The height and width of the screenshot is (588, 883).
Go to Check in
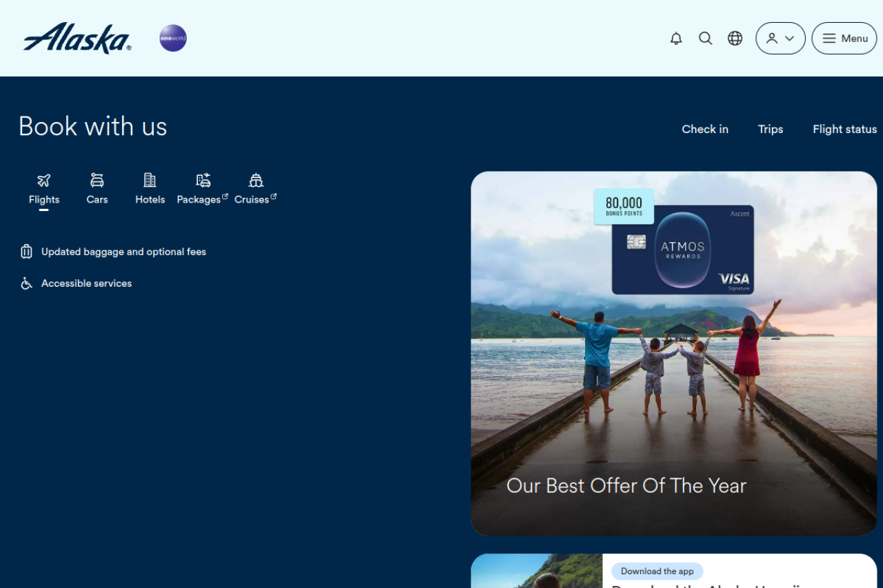pyautogui.click(x=704, y=129)
